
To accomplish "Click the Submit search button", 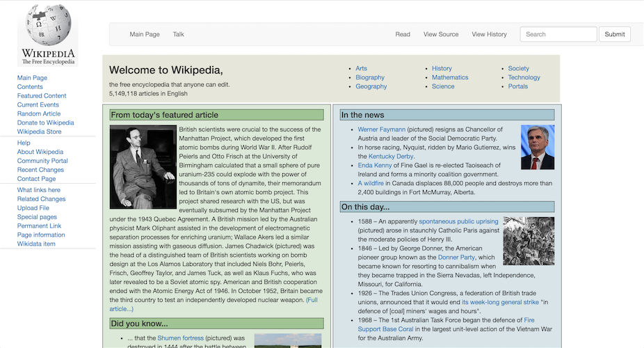I will tap(614, 34).
